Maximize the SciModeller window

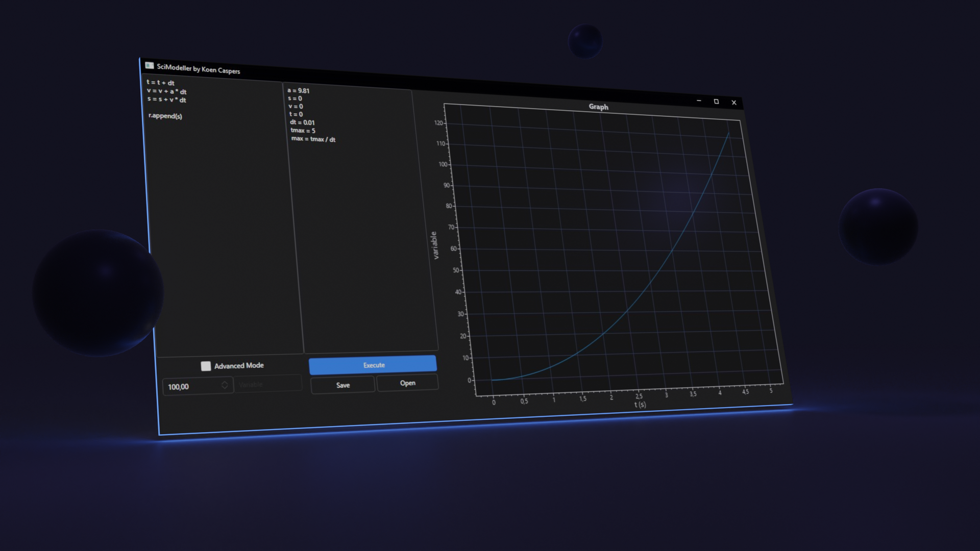click(x=716, y=102)
